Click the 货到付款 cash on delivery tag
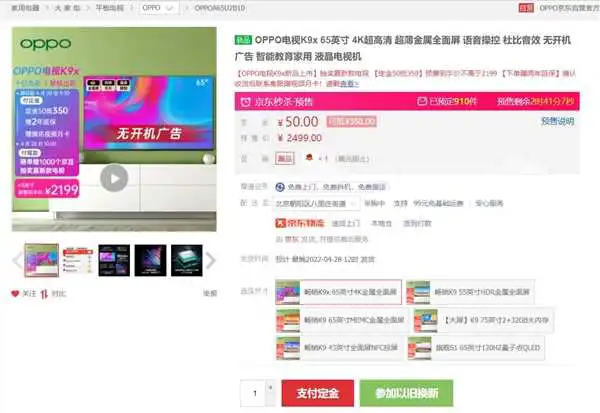Screen dimensions: 600x413 point(417,224)
